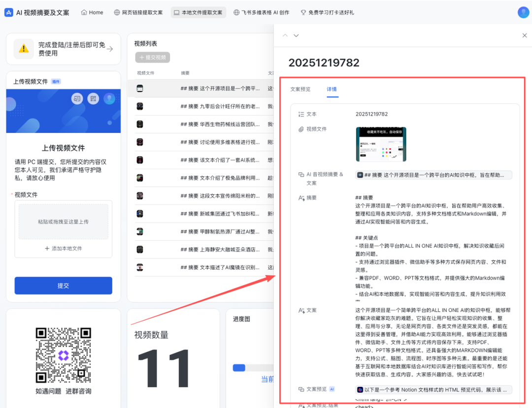
Task: Click video thumbnail in 文本介绍了极兔品牌 row
Action: click(140, 178)
